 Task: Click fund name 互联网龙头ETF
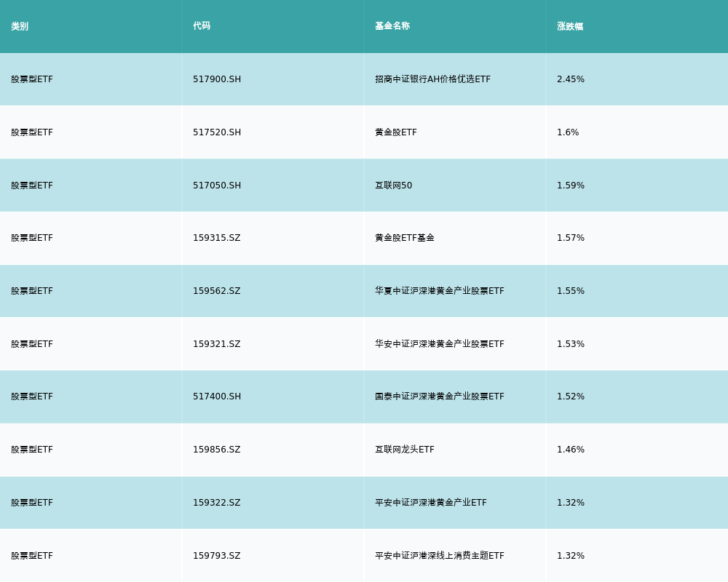tap(405, 450)
